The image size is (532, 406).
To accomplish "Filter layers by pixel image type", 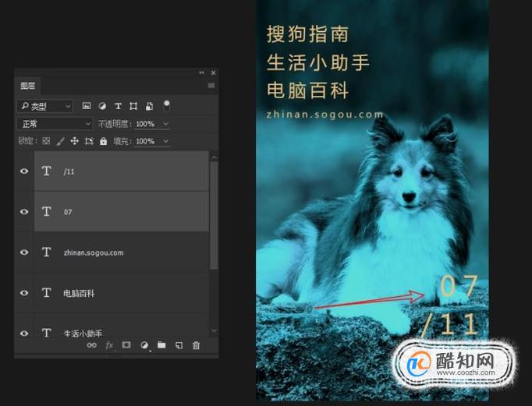I will 87,106.
